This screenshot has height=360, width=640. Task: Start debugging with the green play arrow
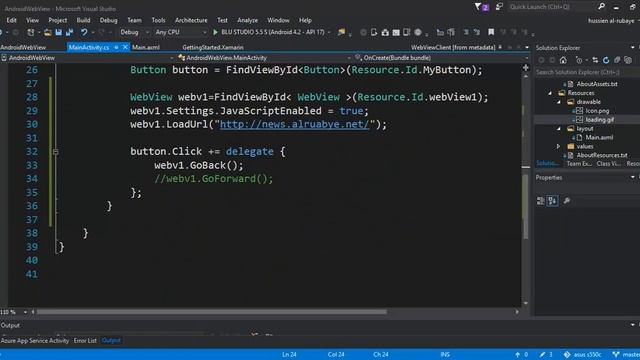pyautogui.click(x=216, y=32)
